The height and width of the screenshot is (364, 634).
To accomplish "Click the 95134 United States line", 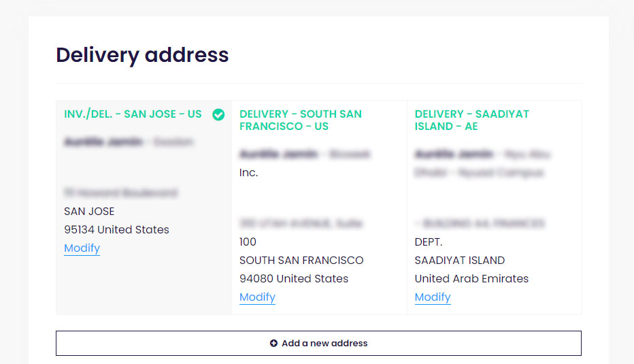I will click(x=116, y=229).
